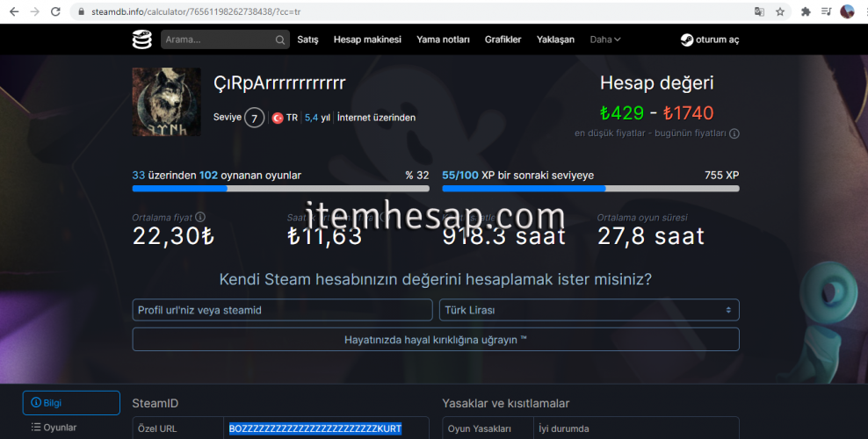Click the info icon beside bugünün fiyatları
This screenshot has width=868, height=439.
coord(734,133)
